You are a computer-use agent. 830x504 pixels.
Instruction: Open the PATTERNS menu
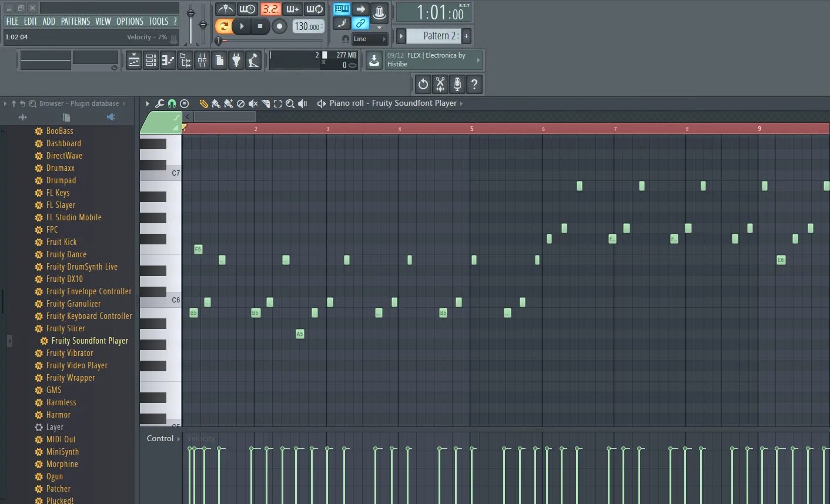tap(76, 21)
